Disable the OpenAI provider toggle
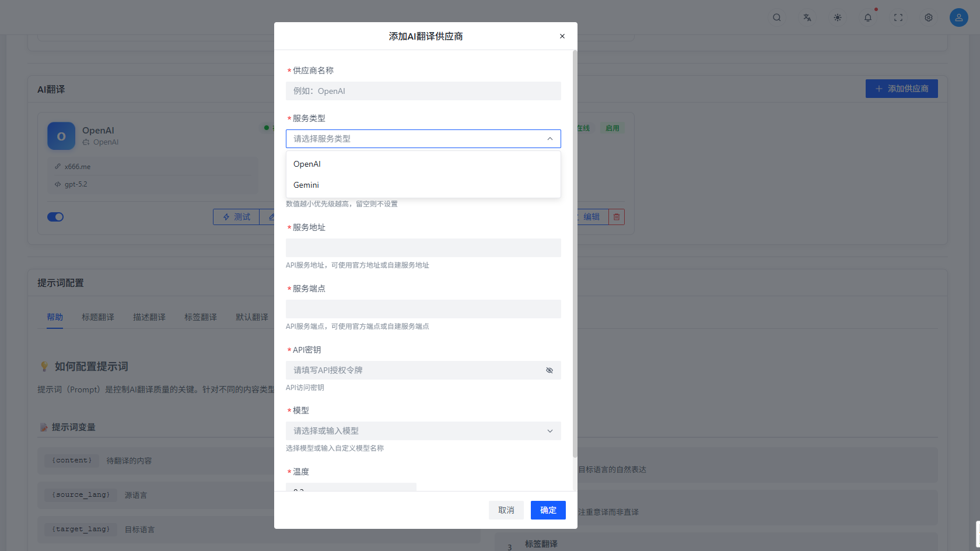Viewport: 980px width, 551px height. (55, 216)
